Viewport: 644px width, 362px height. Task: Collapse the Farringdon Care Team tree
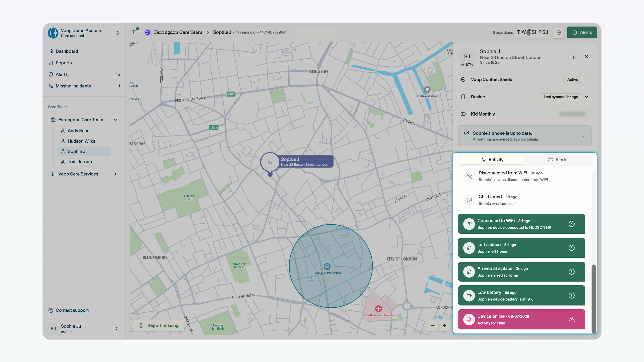tap(115, 120)
